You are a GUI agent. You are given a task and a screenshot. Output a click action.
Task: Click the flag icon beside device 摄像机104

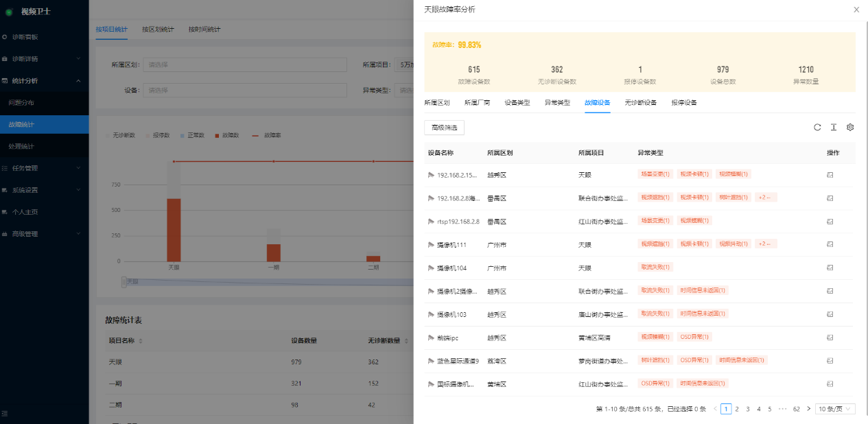tap(431, 267)
